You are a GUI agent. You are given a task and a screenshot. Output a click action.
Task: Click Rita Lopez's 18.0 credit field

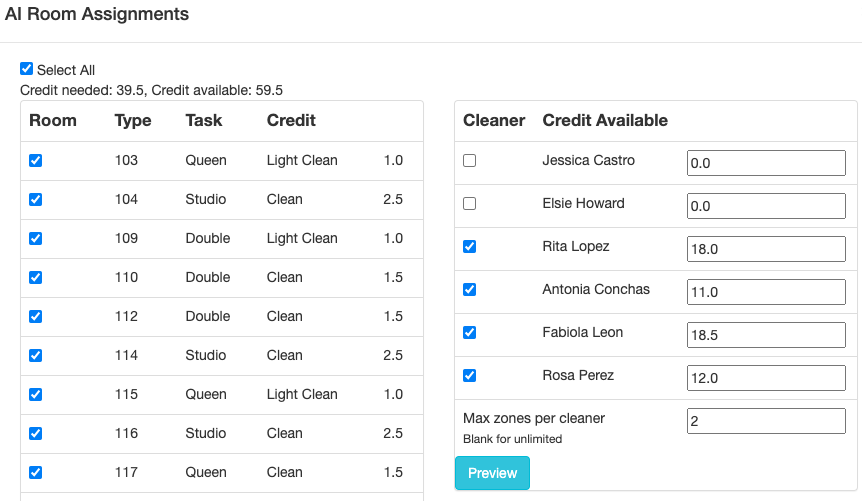coord(766,249)
